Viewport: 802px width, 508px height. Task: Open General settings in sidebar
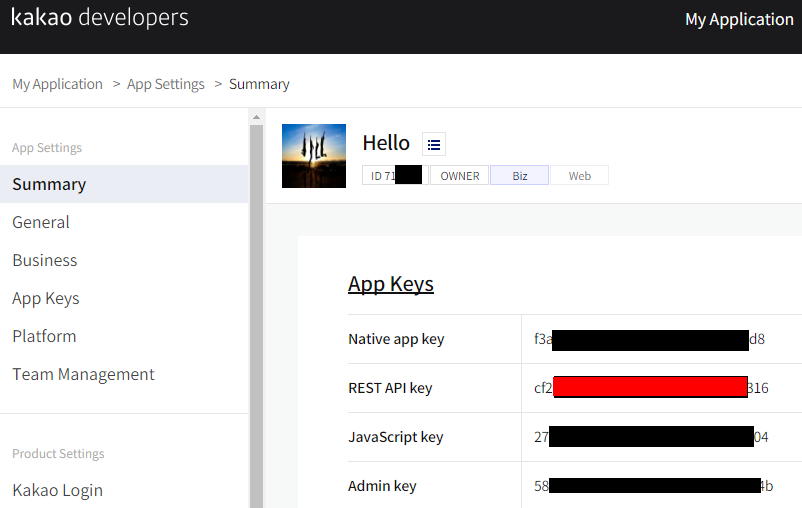click(x=41, y=222)
